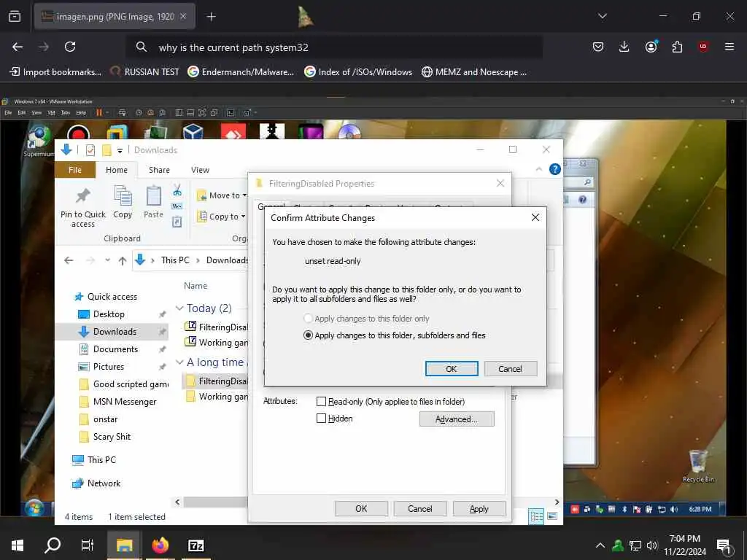The width and height of the screenshot is (747, 560).
Task: Open Firefox hamburger application menu
Action: point(729,47)
